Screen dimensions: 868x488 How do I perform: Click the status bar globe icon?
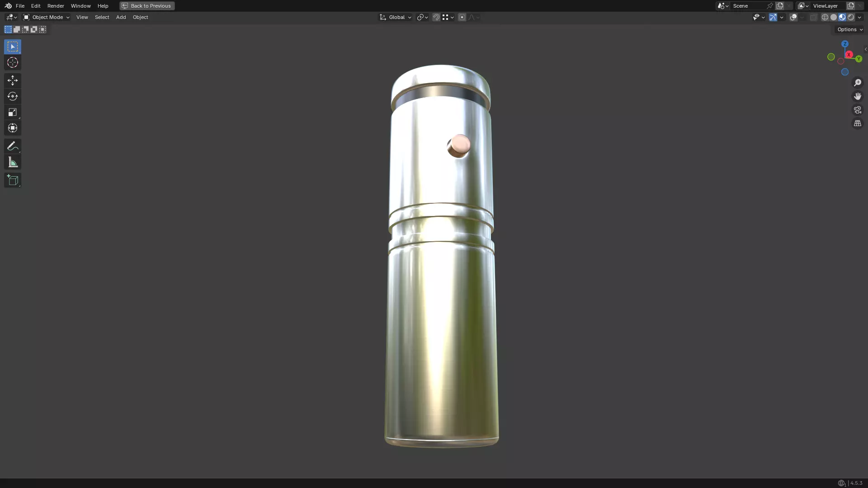[x=841, y=483]
